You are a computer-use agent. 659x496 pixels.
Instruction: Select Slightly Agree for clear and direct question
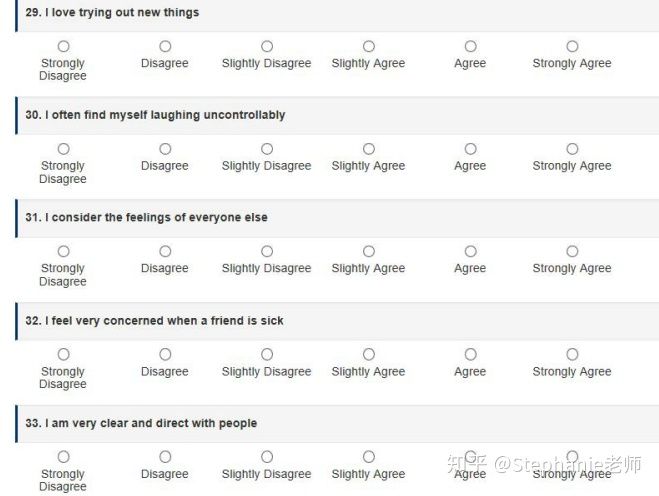point(369,456)
